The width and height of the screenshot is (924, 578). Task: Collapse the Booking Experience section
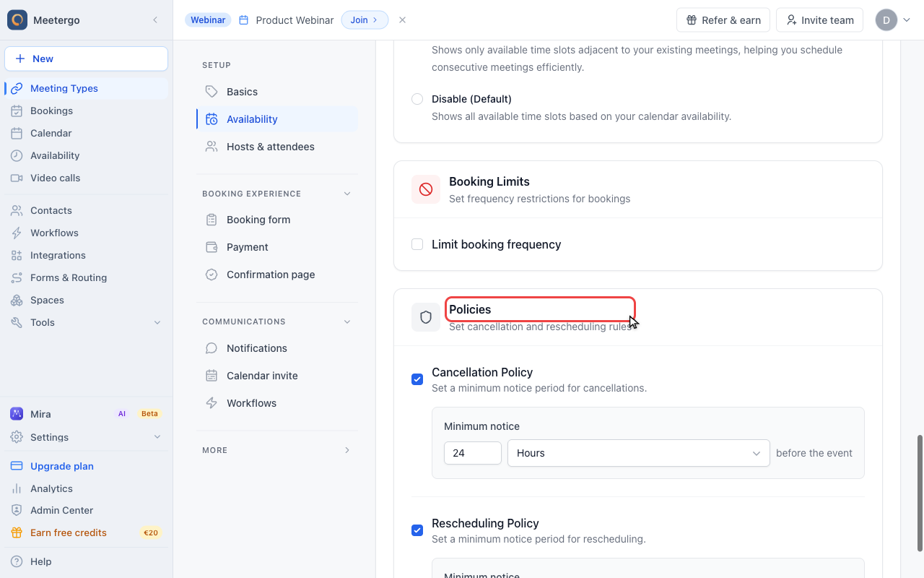pyautogui.click(x=347, y=194)
